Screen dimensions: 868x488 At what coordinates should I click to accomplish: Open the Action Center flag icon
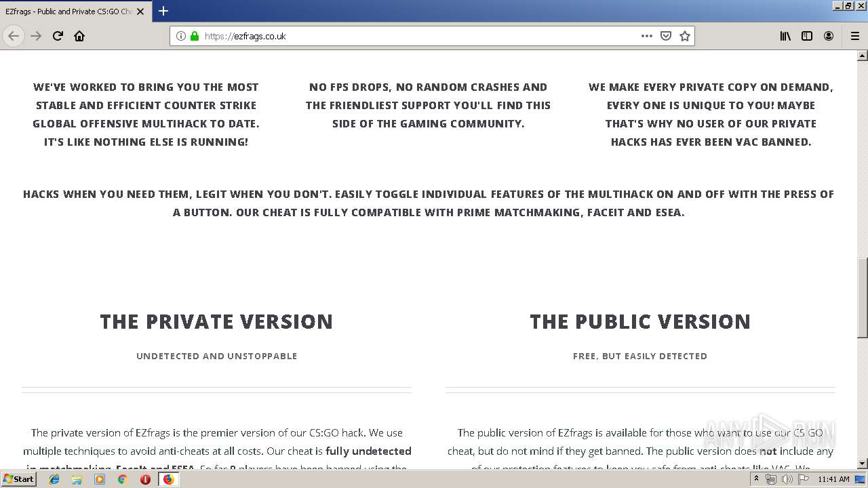(804, 479)
